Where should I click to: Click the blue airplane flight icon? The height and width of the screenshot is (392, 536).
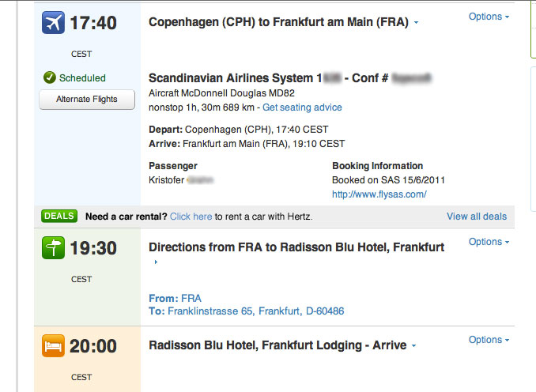click(x=55, y=23)
